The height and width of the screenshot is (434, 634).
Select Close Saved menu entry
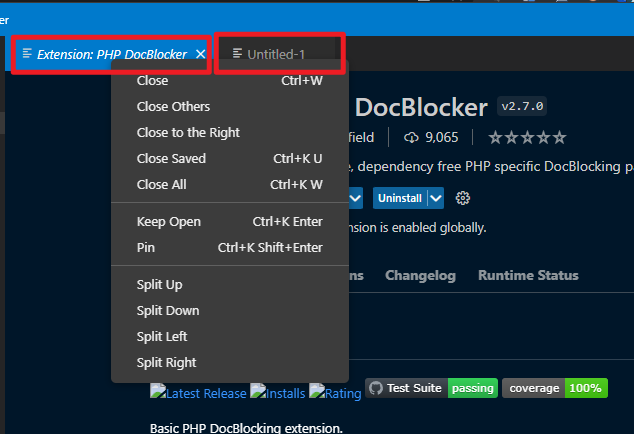click(x=230, y=159)
